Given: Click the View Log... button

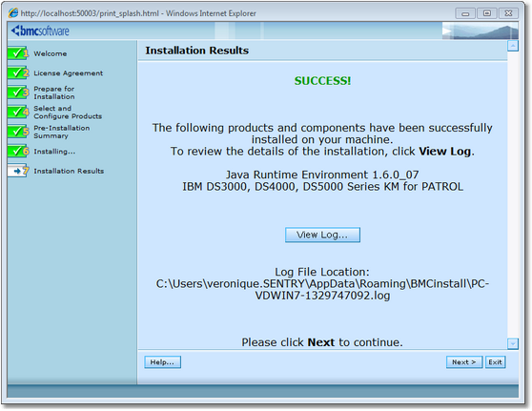Looking at the screenshot, I should [322, 235].
